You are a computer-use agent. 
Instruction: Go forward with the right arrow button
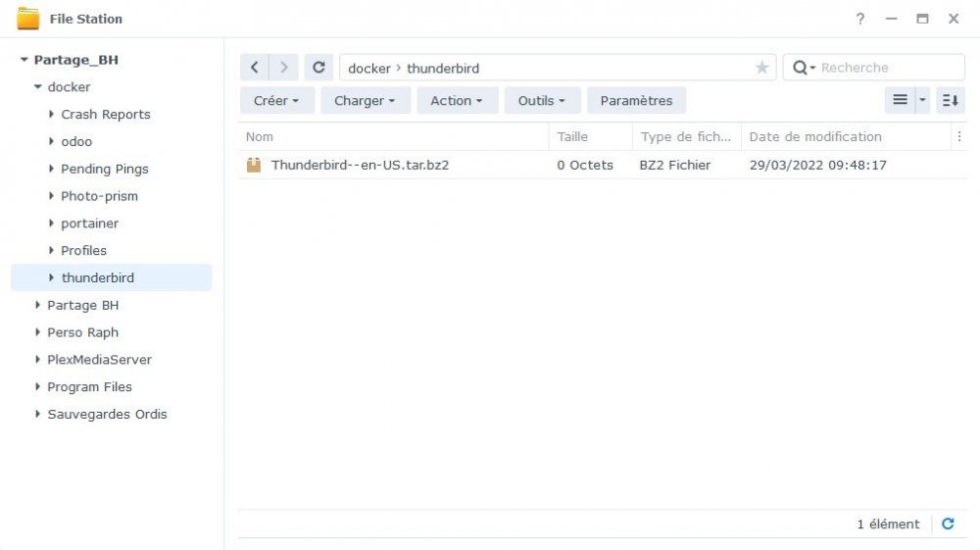point(284,68)
